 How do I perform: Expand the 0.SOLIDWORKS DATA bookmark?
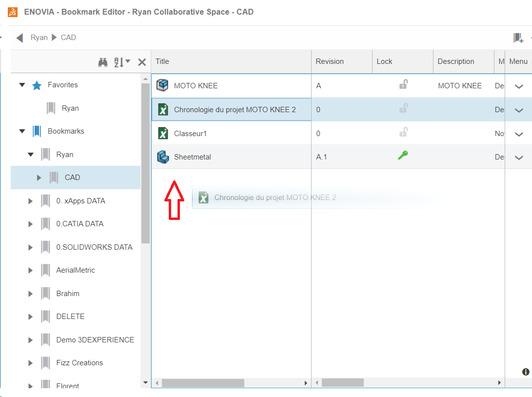coord(30,247)
